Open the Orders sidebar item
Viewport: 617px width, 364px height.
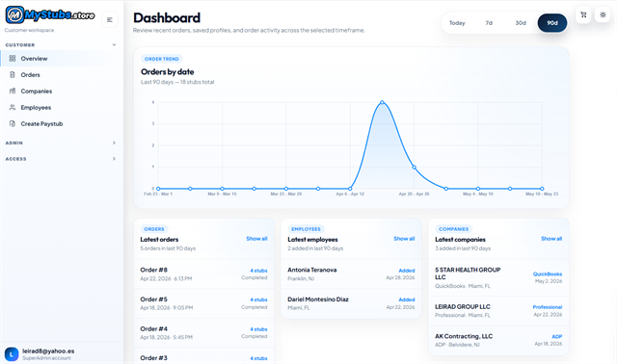point(62,75)
